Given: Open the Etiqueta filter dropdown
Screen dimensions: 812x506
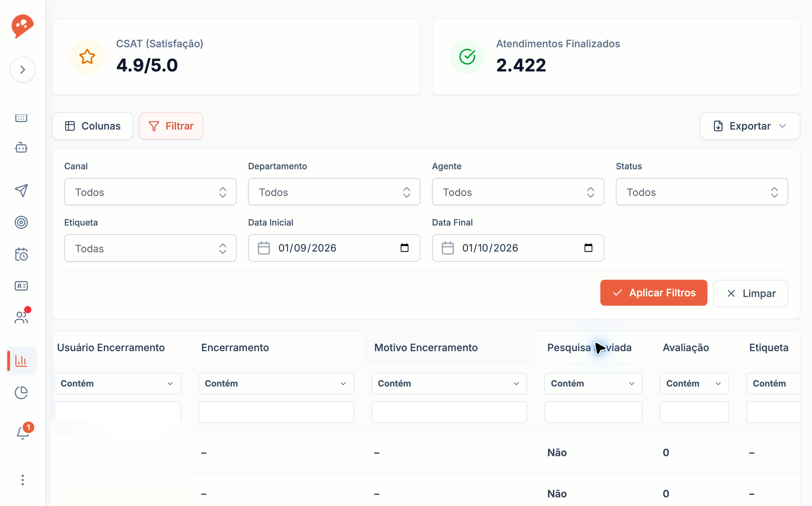Looking at the screenshot, I should (x=150, y=248).
